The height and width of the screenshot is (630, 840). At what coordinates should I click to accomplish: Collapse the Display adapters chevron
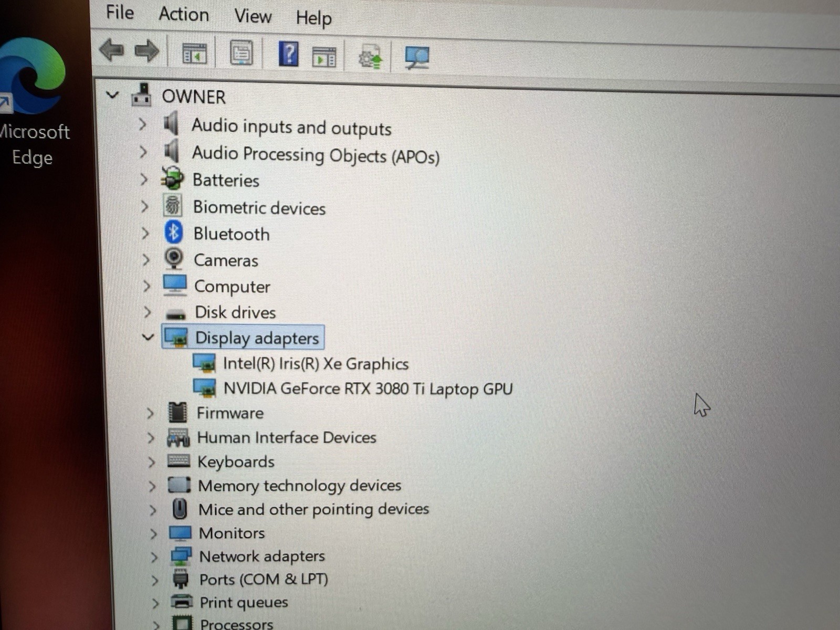coord(148,337)
